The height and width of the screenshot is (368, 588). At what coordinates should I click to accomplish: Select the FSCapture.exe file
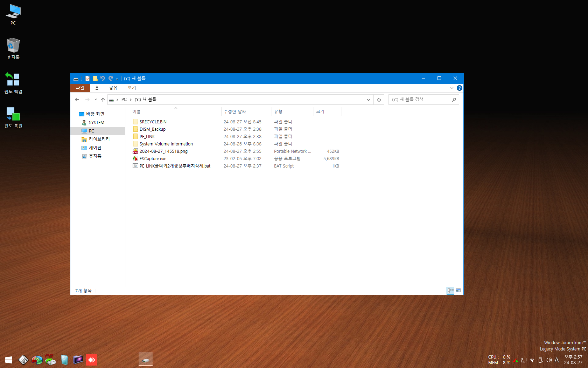(153, 158)
